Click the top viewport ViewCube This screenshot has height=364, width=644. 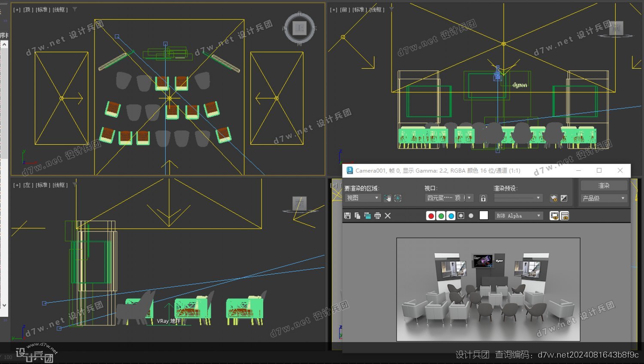[x=299, y=28]
